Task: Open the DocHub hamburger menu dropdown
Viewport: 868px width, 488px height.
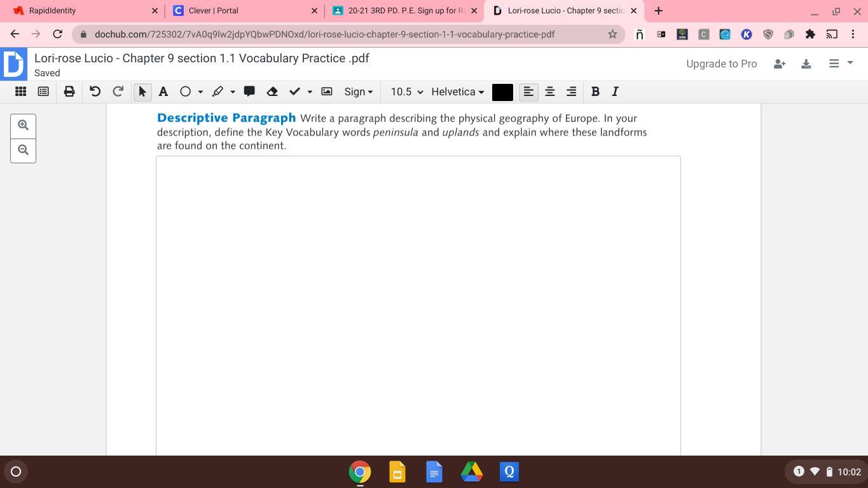Action: point(841,64)
